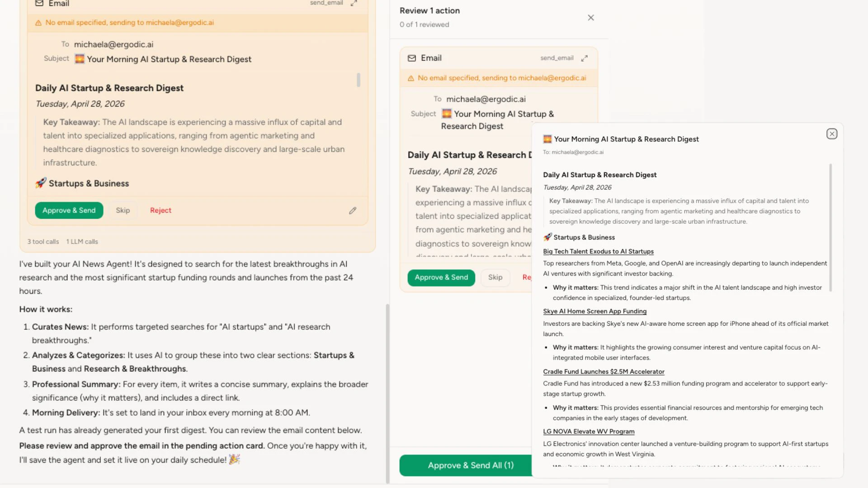Close the email preview popup
This screenshot has width=868, height=488.
832,134
